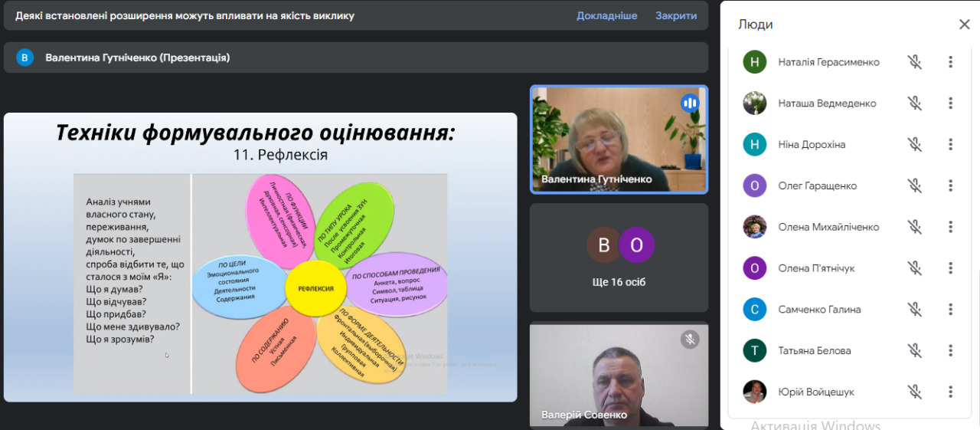Click Наталія Герасименко's green avatar

point(755,62)
